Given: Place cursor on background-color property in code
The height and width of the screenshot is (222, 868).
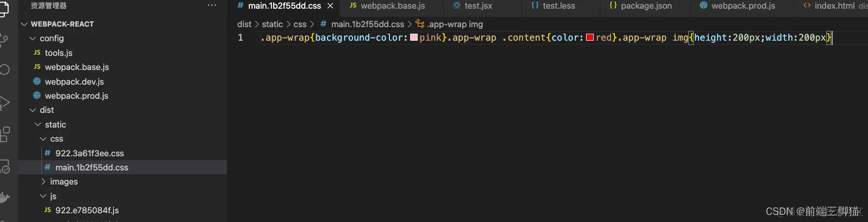Looking at the screenshot, I should tap(358, 37).
